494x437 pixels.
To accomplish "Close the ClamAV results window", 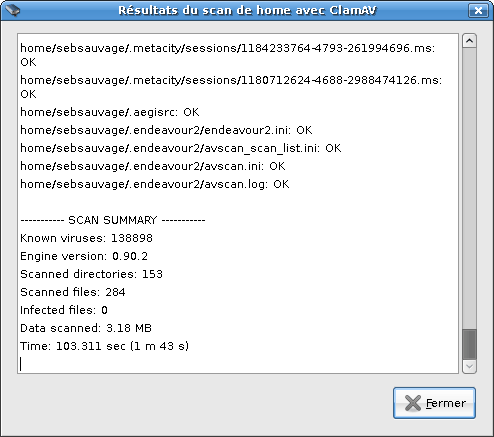I will point(478,10).
